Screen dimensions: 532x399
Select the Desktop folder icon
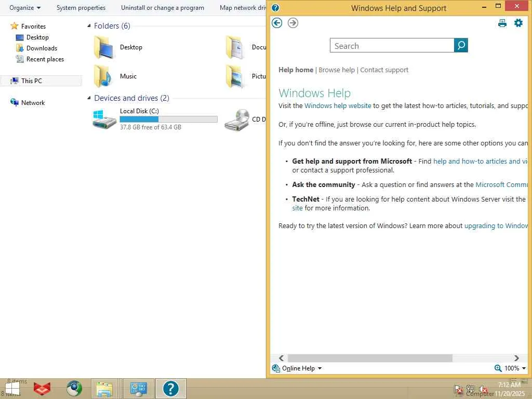click(104, 47)
